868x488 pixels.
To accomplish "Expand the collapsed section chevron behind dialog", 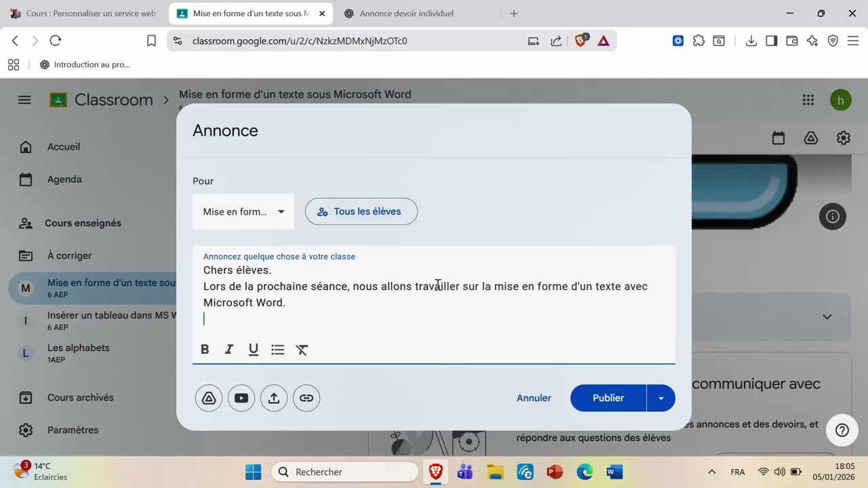I will 827,317.
